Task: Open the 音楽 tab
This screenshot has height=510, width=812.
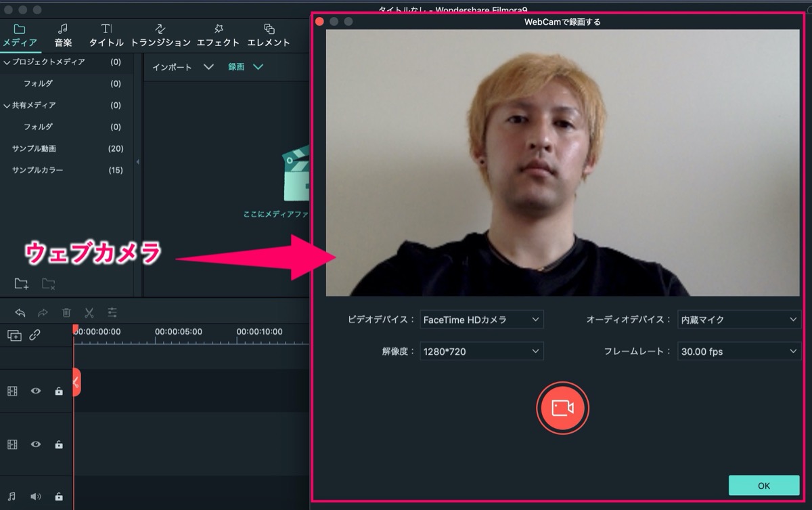Action: (63, 35)
